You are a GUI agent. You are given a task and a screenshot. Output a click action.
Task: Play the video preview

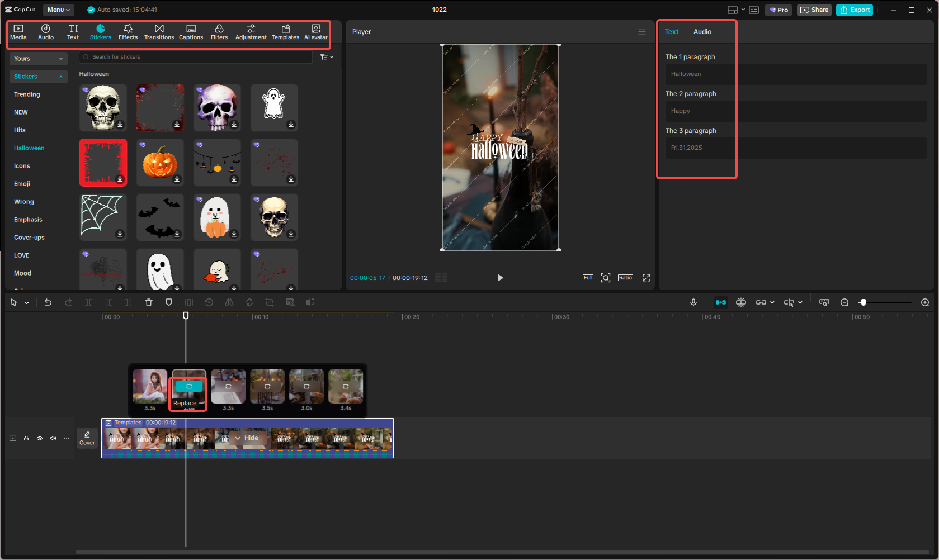[x=501, y=278]
